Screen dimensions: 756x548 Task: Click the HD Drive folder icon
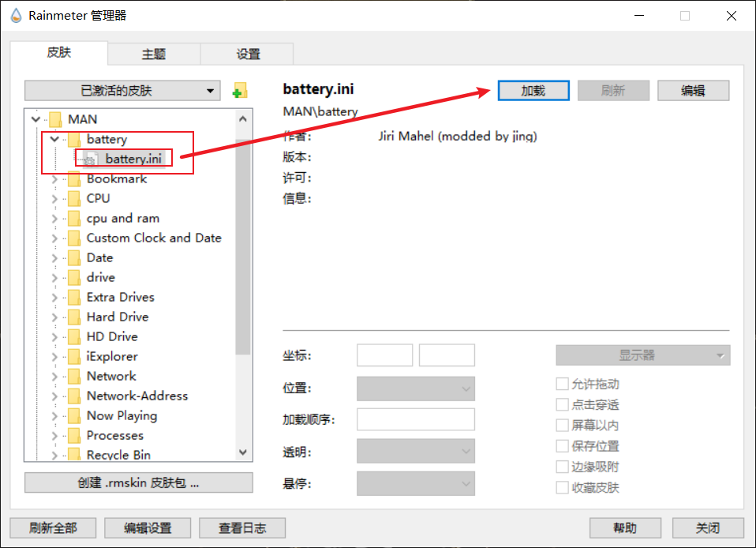(x=74, y=336)
